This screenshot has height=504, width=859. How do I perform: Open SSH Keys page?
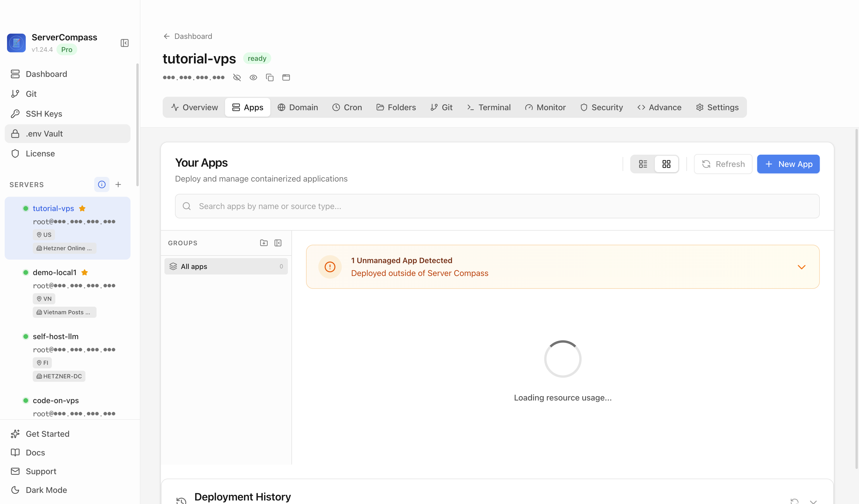pyautogui.click(x=68, y=114)
